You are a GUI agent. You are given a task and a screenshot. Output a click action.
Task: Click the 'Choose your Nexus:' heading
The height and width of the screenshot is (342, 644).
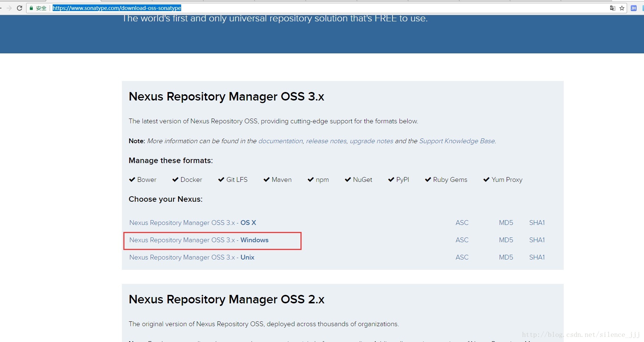[x=166, y=199]
